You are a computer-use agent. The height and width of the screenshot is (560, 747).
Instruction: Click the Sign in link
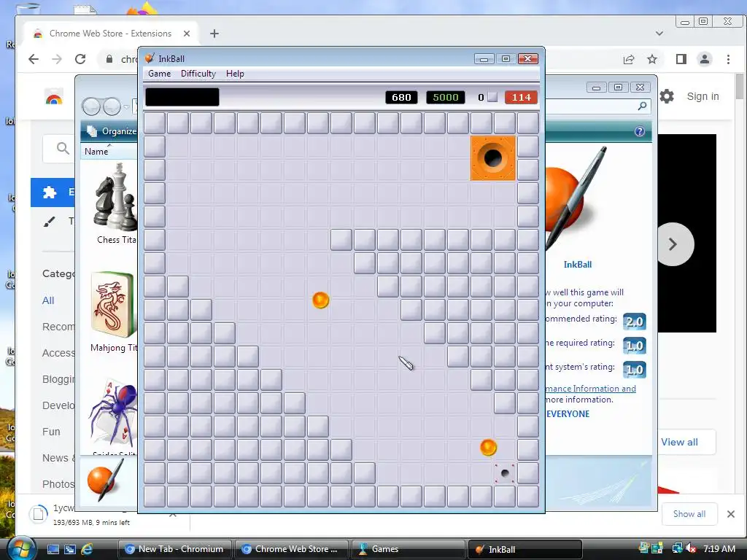703,96
